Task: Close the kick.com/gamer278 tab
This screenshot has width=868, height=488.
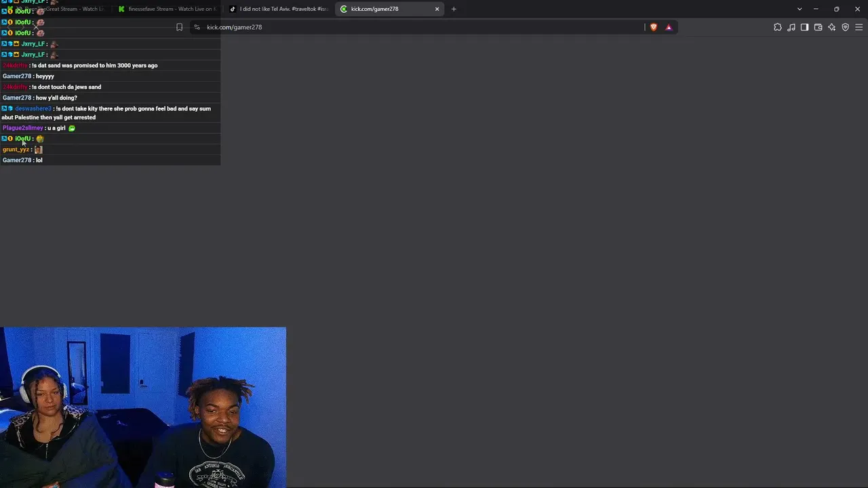Action: point(437,9)
